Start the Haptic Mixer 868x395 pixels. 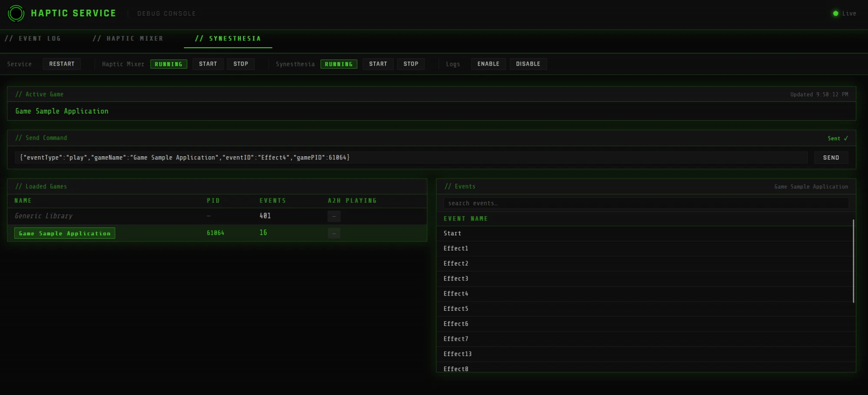pos(208,64)
